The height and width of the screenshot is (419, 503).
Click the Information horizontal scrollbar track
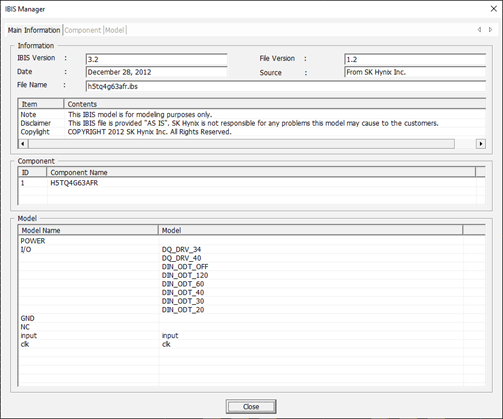(x=241, y=144)
